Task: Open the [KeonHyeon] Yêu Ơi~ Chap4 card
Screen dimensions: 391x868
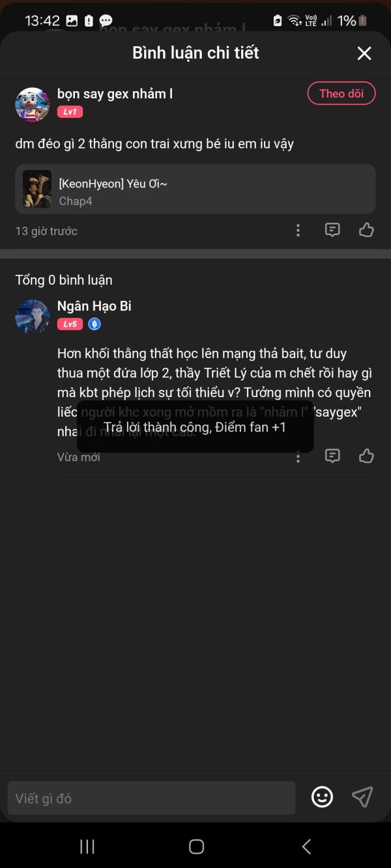Action: [x=195, y=189]
